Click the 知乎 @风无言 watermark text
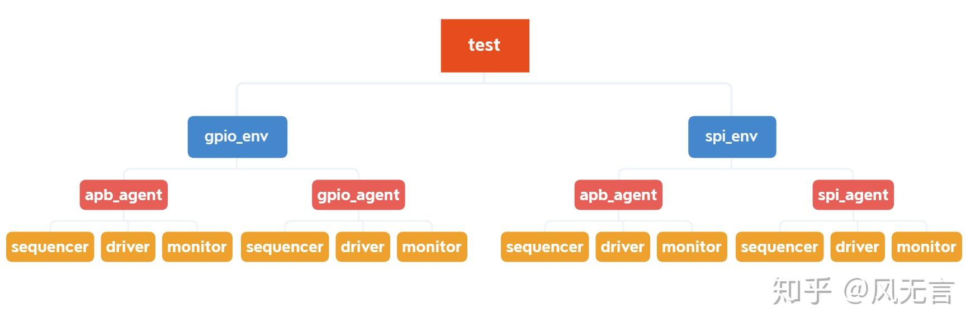 (863, 291)
